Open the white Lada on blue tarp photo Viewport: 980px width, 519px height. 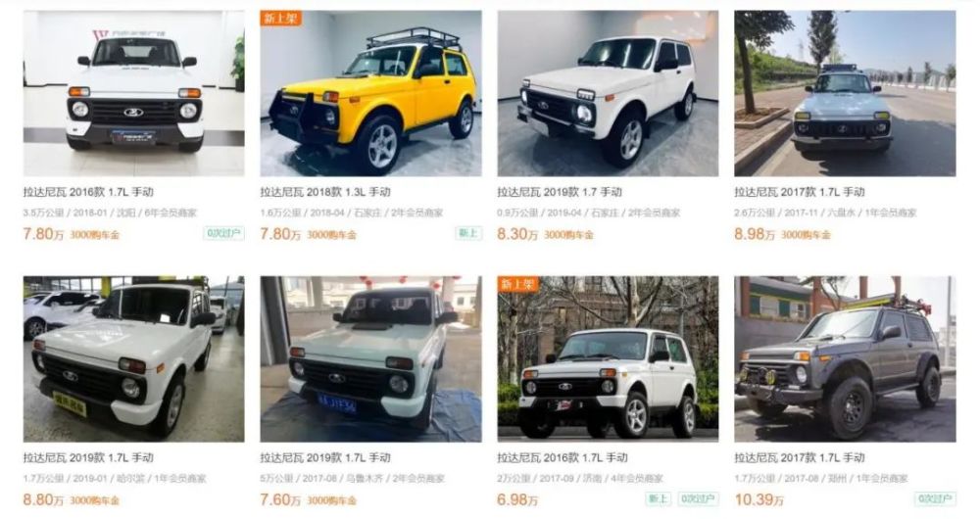[x=370, y=359]
